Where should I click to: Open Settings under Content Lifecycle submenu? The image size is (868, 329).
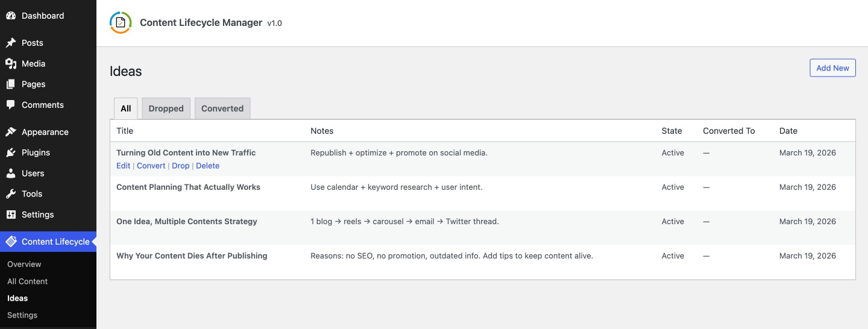22,315
